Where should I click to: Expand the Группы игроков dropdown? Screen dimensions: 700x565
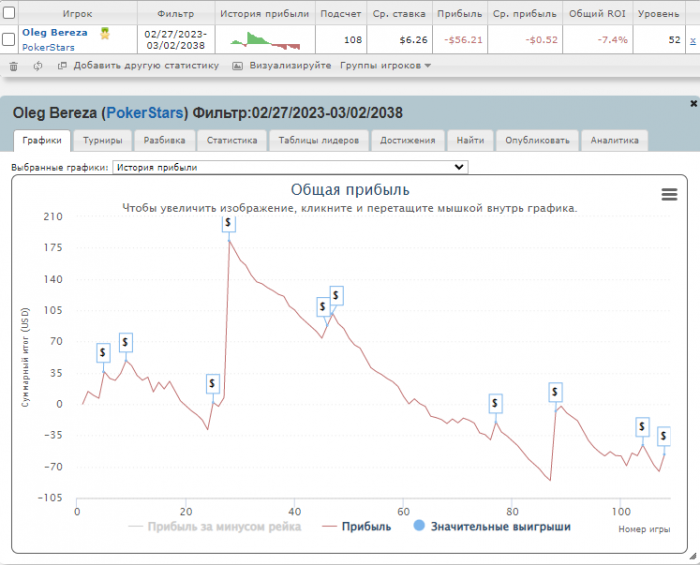(x=385, y=66)
